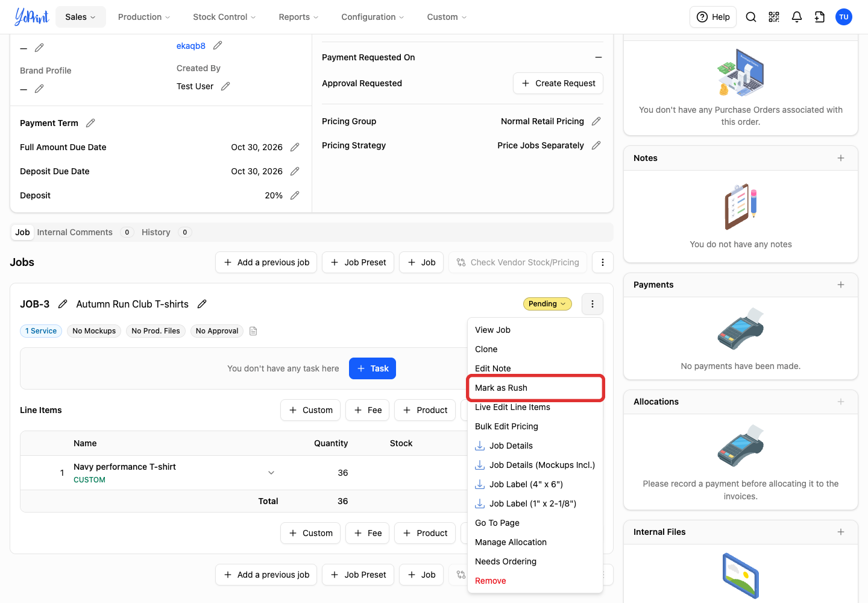This screenshot has height=603, width=868.
Task: Edit the Pricing Strategy pencil icon
Action: coord(596,145)
